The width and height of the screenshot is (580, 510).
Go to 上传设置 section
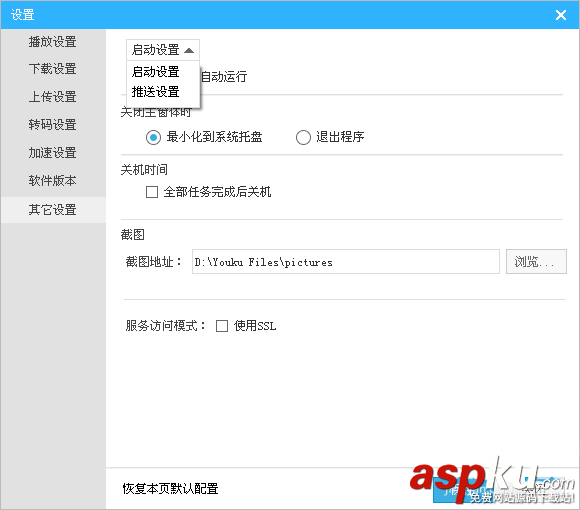click(53, 97)
